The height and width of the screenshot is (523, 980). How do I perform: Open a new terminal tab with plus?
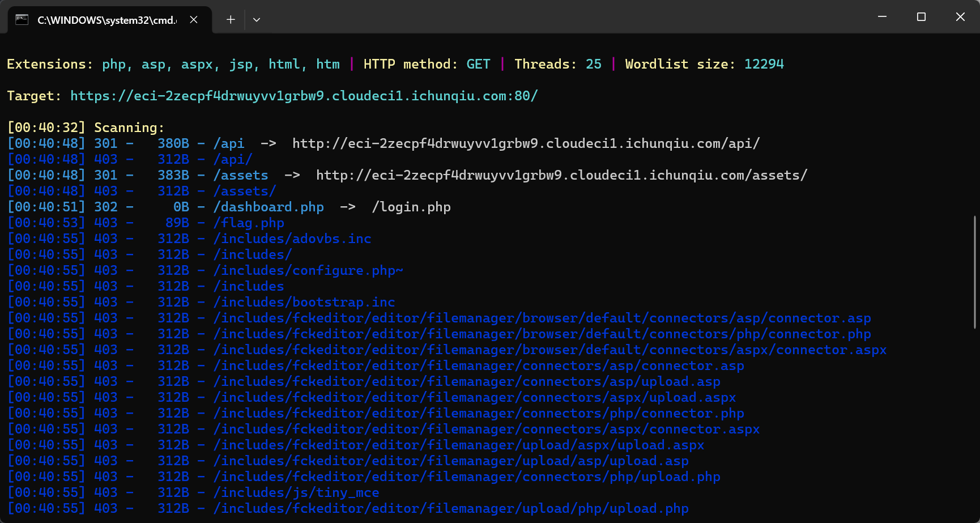231,19
